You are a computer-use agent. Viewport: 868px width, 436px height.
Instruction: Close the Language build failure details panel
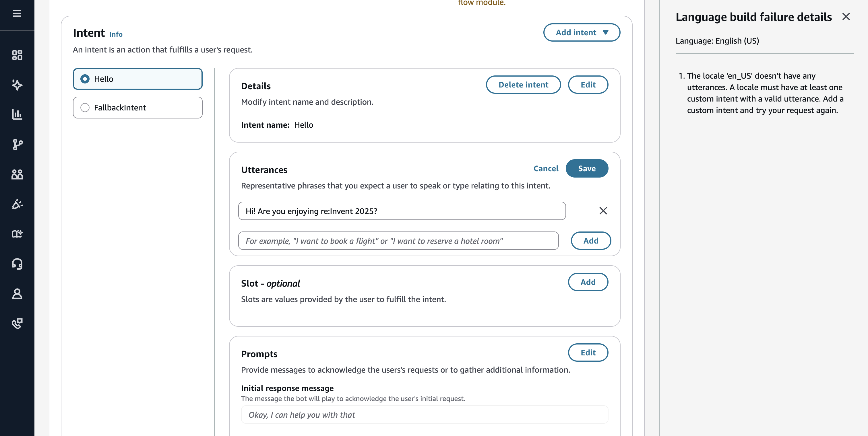(x=846, y=17)
